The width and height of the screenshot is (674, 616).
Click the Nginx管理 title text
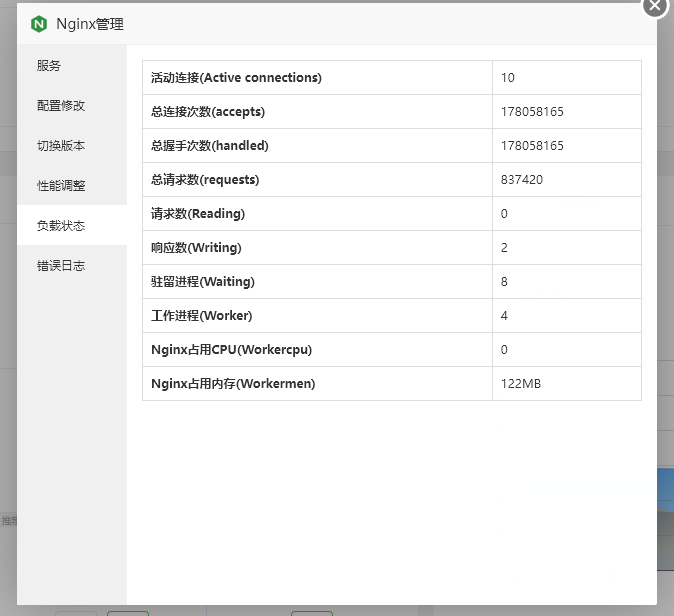click(90, 24)
